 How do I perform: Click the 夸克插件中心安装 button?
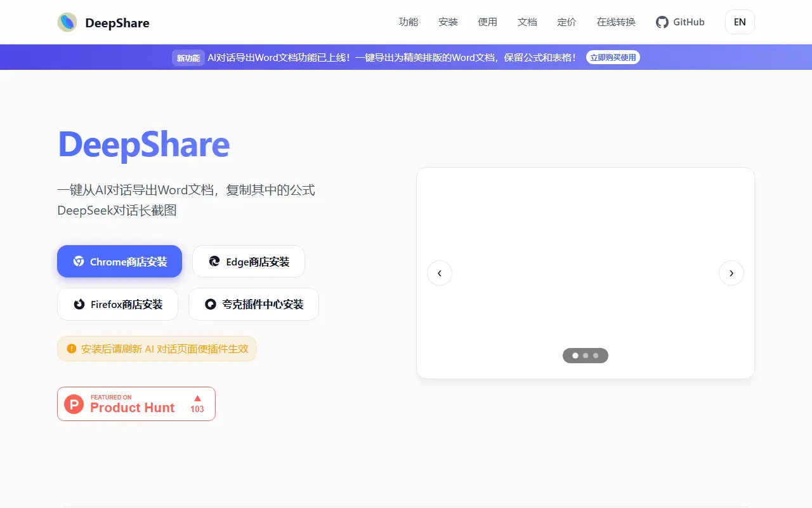[254, 304]
